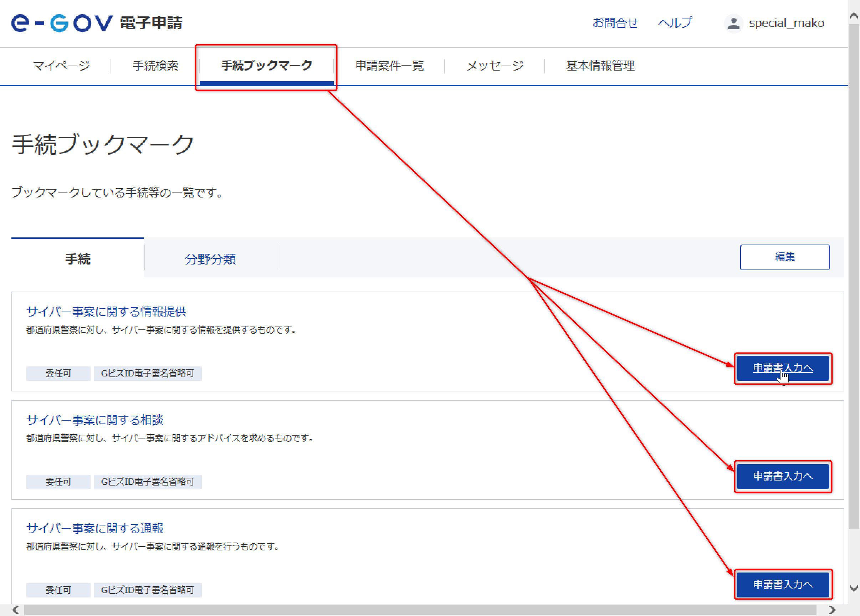Go to 申請案件一覧 tab
Image resolution: width=860 pixels, height=616 pixels.
click(389, 66)
